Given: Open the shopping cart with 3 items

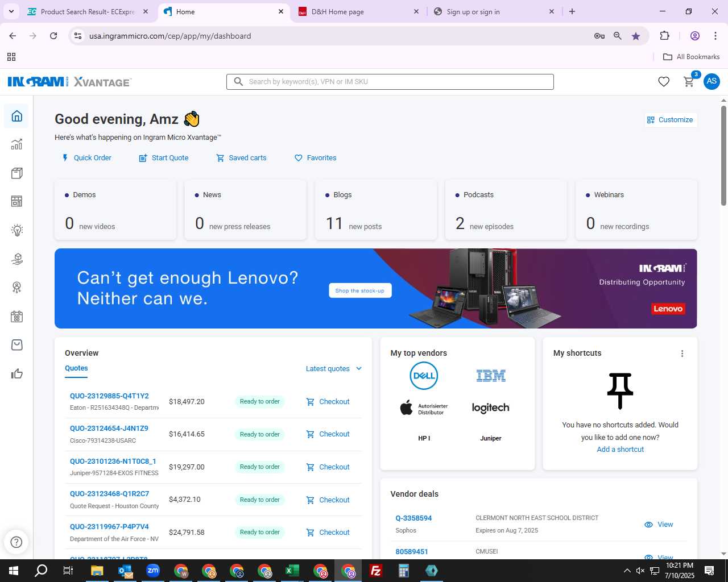Looking at the screenshot, I should click(689, 81).
